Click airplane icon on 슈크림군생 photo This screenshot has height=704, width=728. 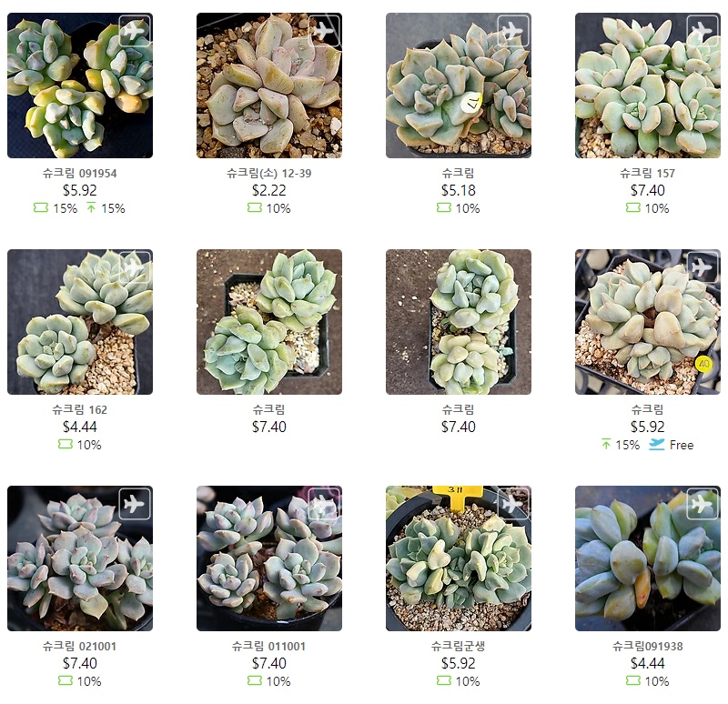click(x=513, y=504)
